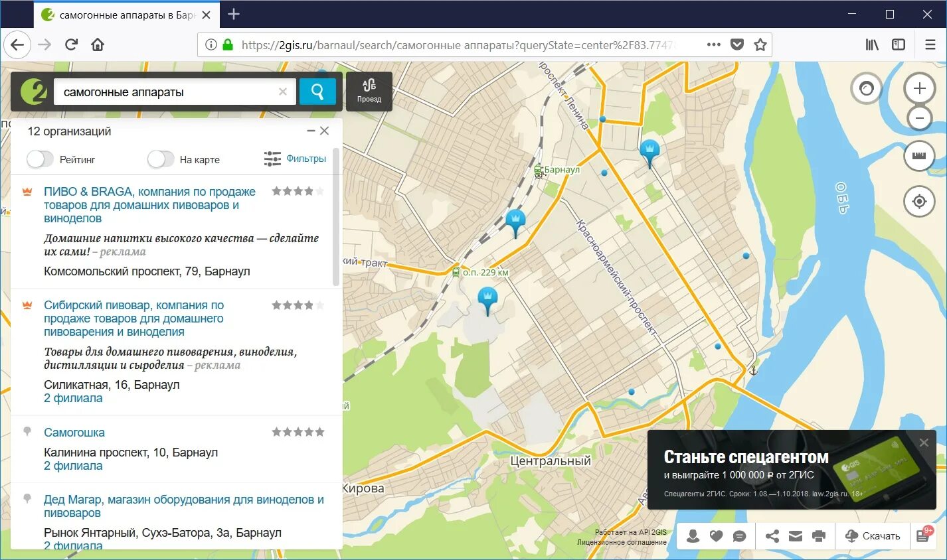The image size is (947, 560).
Task: Click the map compass rotation control
Action: tap(867, 88)
